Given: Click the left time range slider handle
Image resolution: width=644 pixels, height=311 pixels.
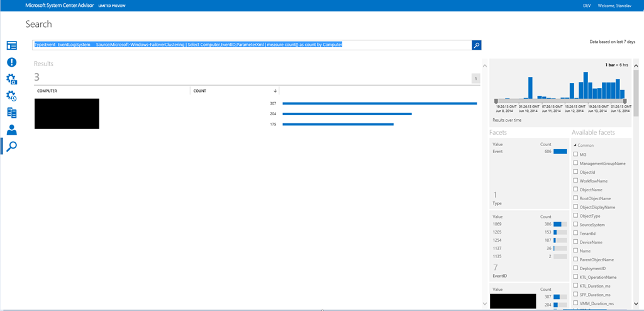Looking at the screenshot, I should pyautogui.click(x=496, y=101).
